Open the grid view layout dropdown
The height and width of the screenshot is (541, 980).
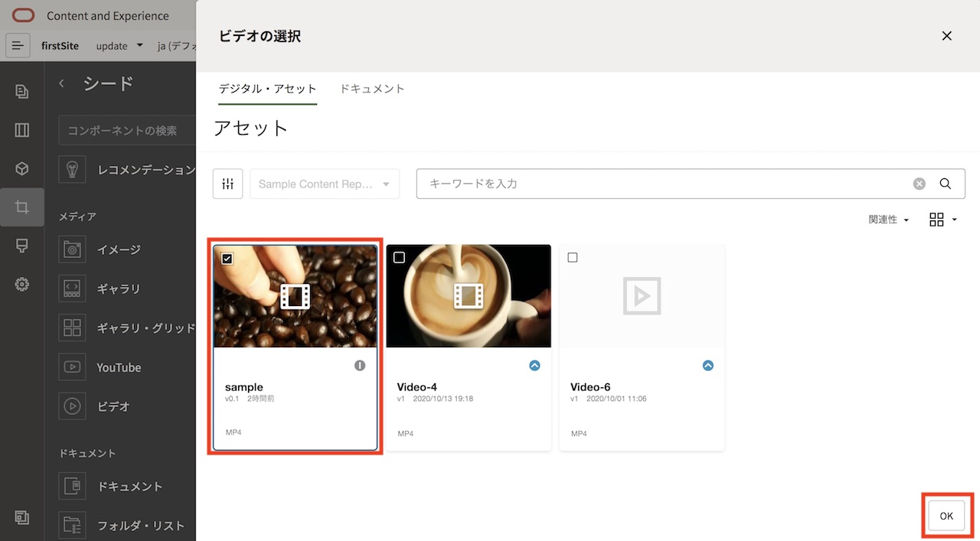942,220
